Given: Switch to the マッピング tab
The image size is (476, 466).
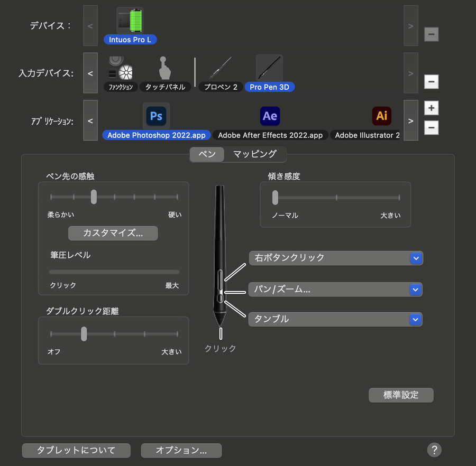Looking at the screenshot, I should (x=255, y=154).
